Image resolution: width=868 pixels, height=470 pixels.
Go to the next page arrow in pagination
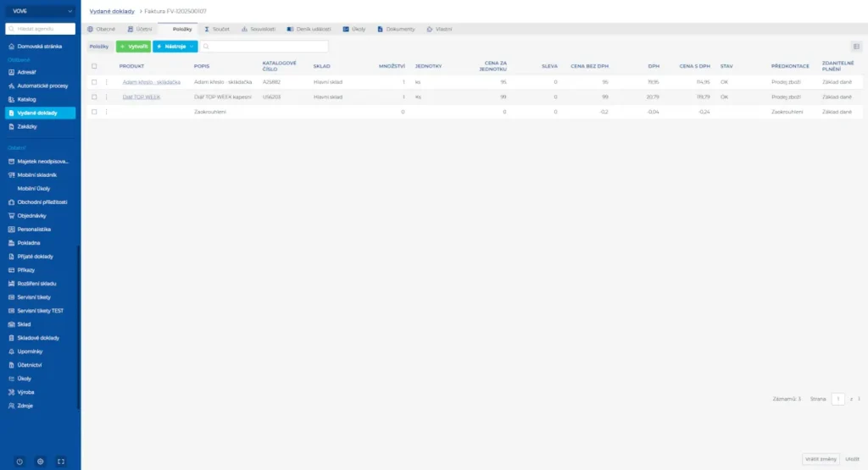point(859,398)
